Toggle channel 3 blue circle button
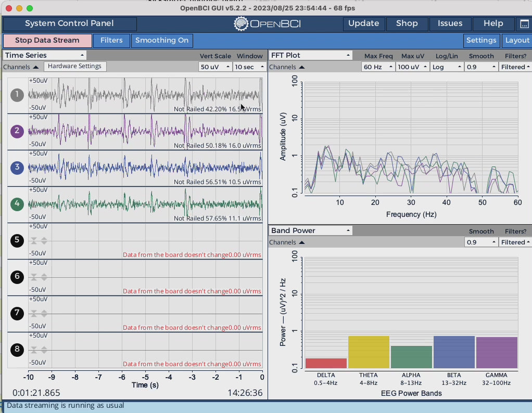This screenshot has height=413, width=532. coord(17,167)
